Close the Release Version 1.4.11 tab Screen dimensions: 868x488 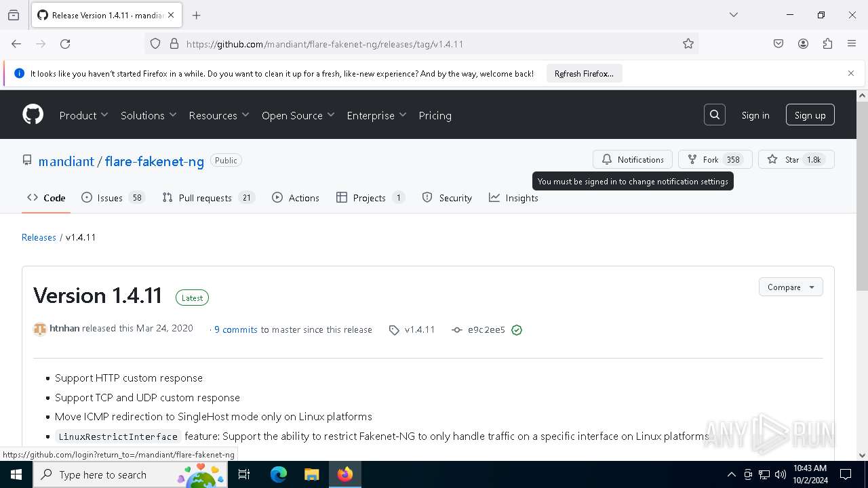click(171, 15)
